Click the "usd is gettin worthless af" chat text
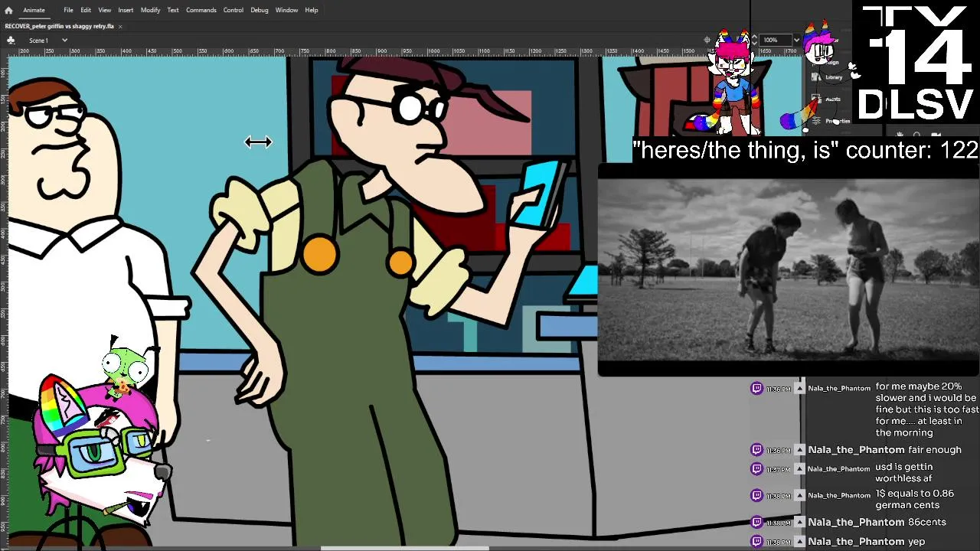This screenshot has height=551, width=980. point(904,472)
